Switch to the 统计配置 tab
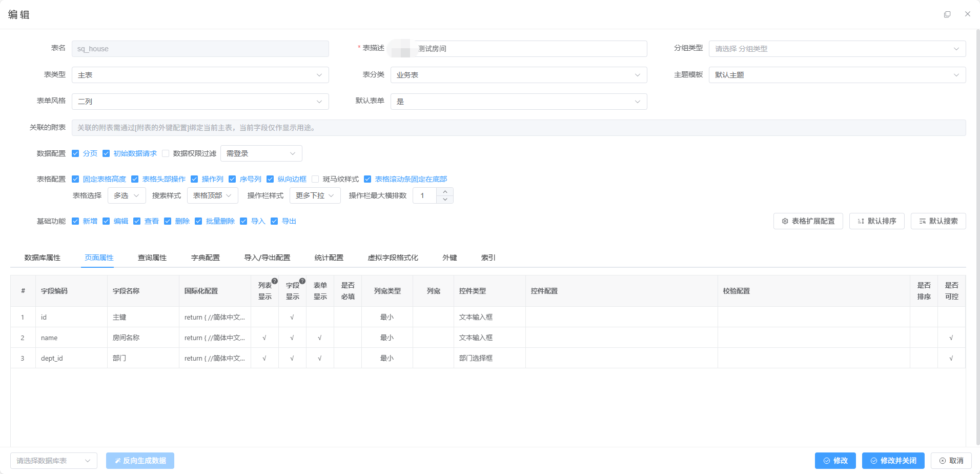980x474 pixels. 329,258
